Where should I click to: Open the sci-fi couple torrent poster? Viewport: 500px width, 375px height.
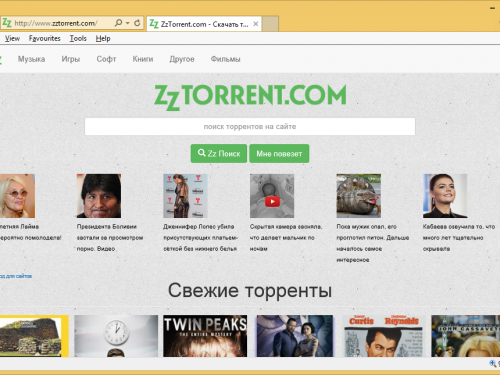[x=294, y=336]
